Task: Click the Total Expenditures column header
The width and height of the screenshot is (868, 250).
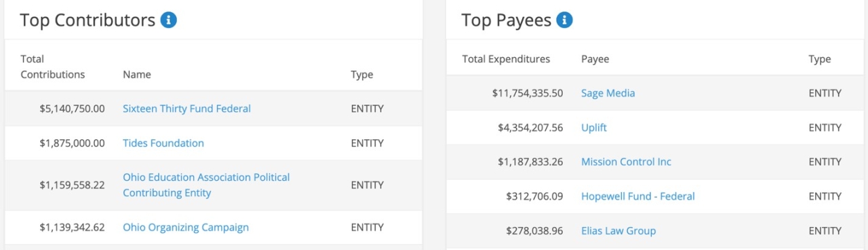Action: click(506, 59)
